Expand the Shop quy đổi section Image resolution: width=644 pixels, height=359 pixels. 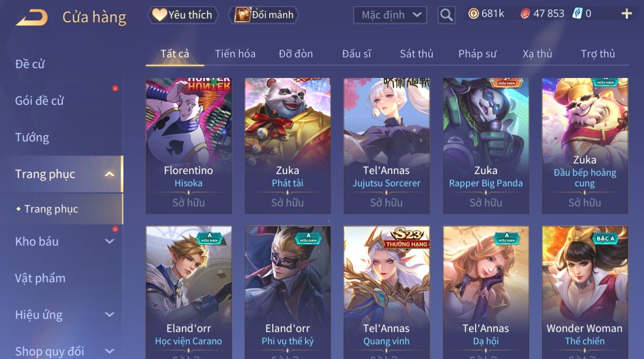click(x=110, y=351)
